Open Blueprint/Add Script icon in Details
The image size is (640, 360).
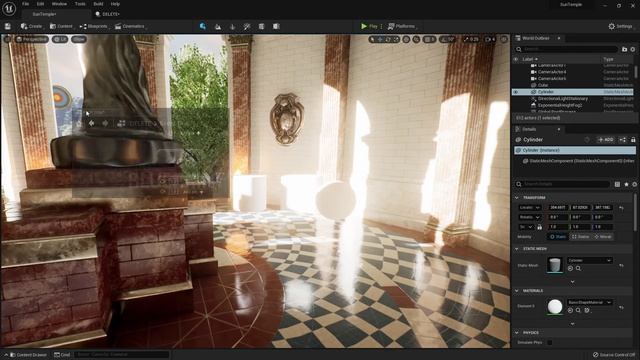[x=622, y=140]
